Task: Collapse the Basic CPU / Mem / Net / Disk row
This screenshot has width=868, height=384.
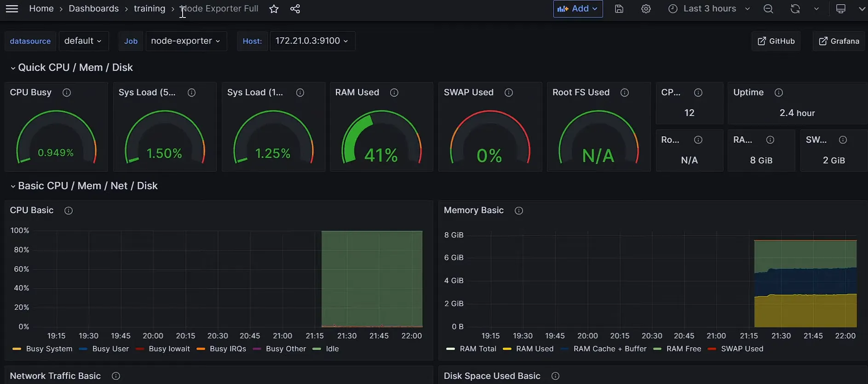Action: click(x=84, y=186)
